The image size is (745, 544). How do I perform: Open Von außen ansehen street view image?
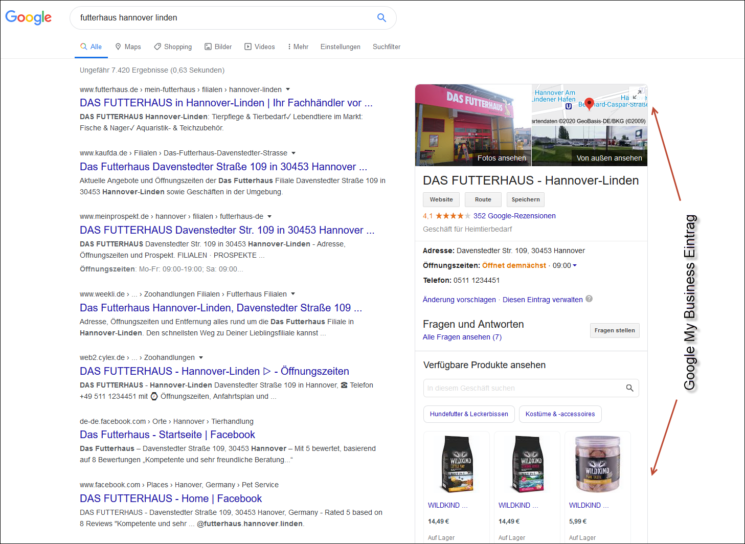click(590, 146)
